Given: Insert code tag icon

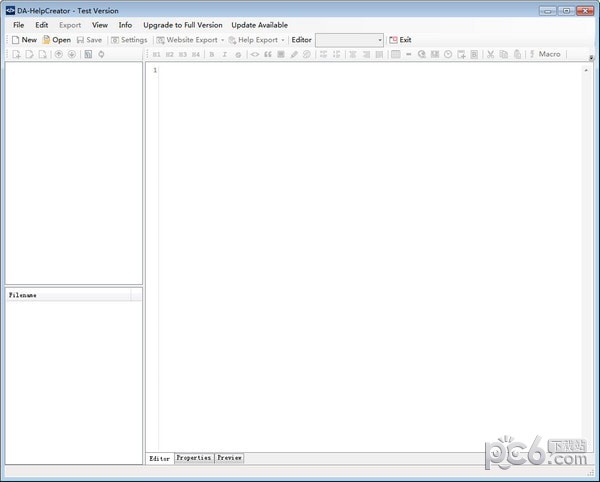Looking at the screenshot, I should pyautogui.click(x=254, y=54).
